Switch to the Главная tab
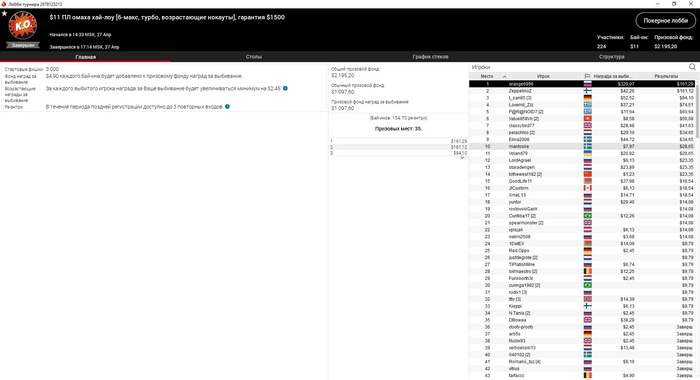The height and width of the screenshot is (380, 700). pyautogui.click(x=85, y=57)
